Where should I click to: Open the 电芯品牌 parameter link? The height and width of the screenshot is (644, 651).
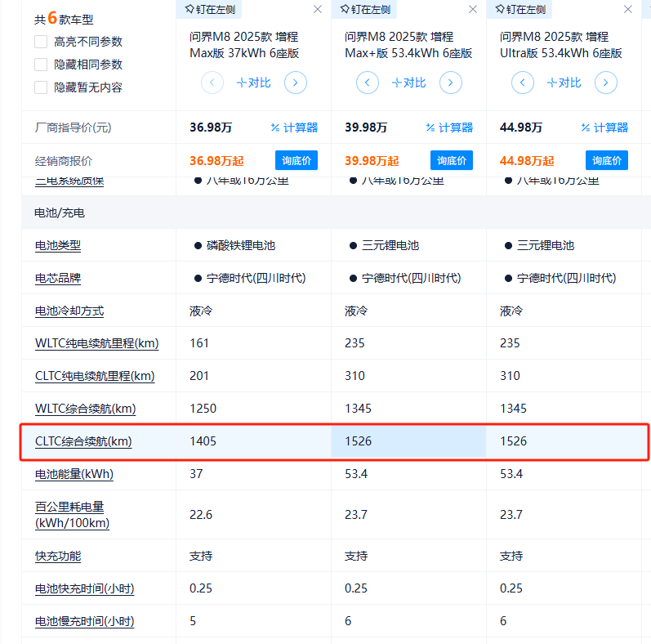coord(58,278)
